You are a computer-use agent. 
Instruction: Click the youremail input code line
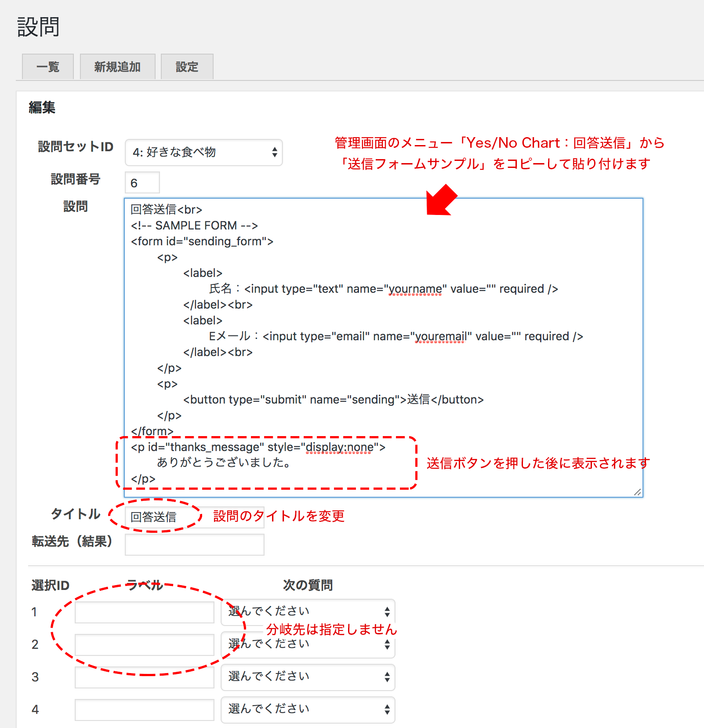tap(396, 336)
